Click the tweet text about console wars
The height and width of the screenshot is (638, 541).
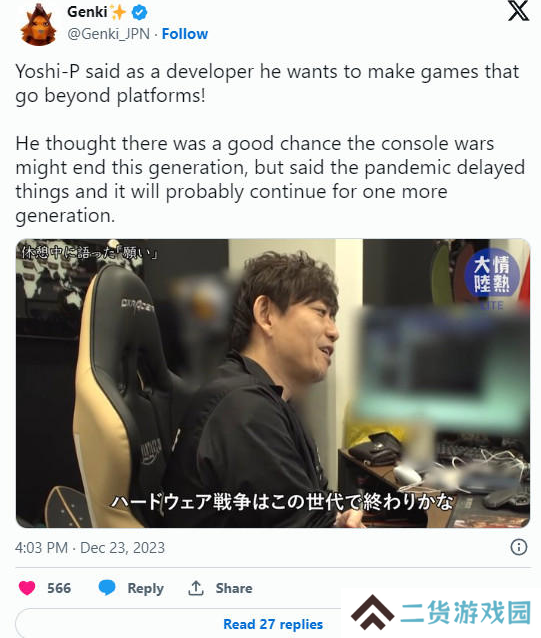[x=270, y=179]
